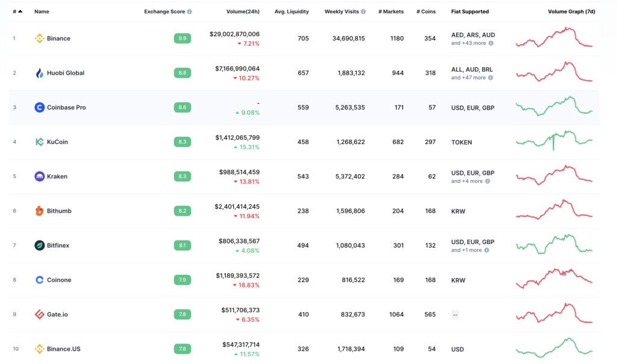Sort by the Name column header

(x=42, y=11)
